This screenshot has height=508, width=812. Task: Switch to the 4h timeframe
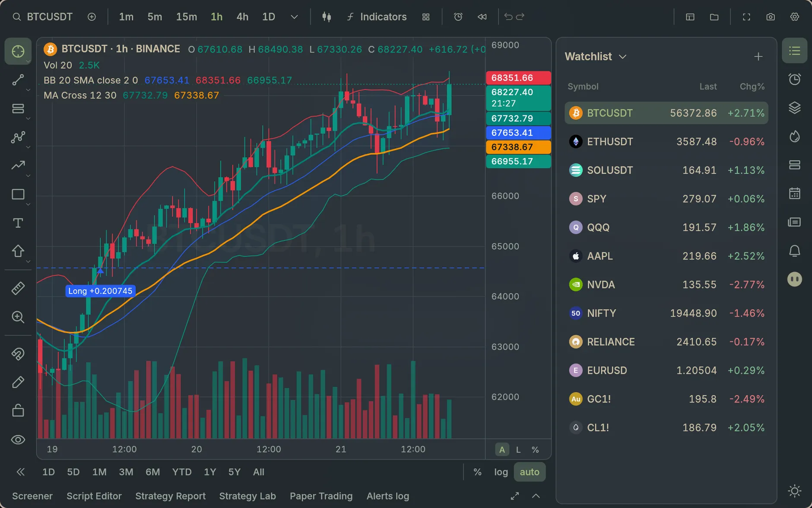(x=242, y=17)
